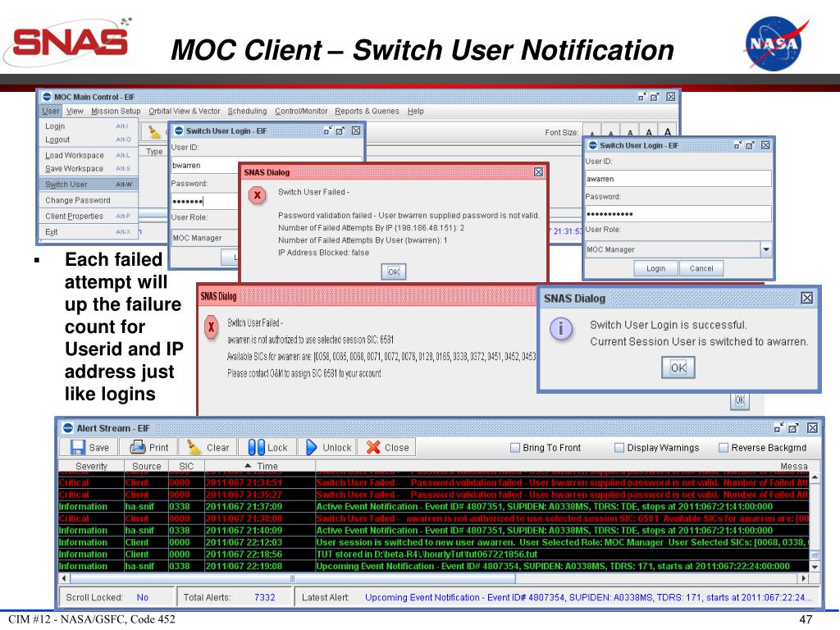Open Reports & Queries menu
Image resolution: width=840 pixels, height=630 pixels.
[367, 111]
